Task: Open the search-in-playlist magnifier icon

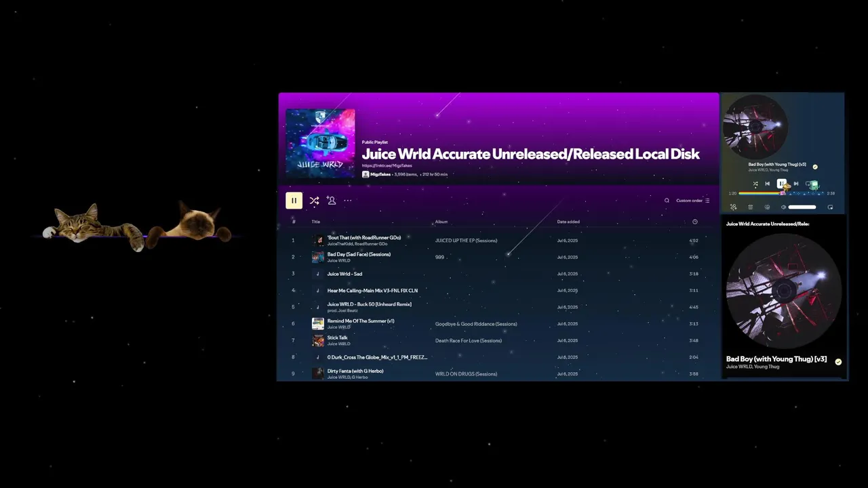Action: coord(667,201)
